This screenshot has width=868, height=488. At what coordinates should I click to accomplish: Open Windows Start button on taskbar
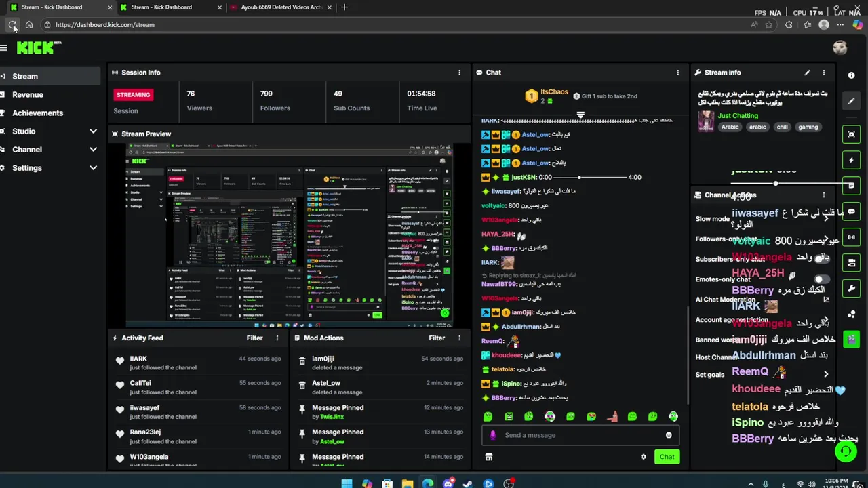click(347, 483)
